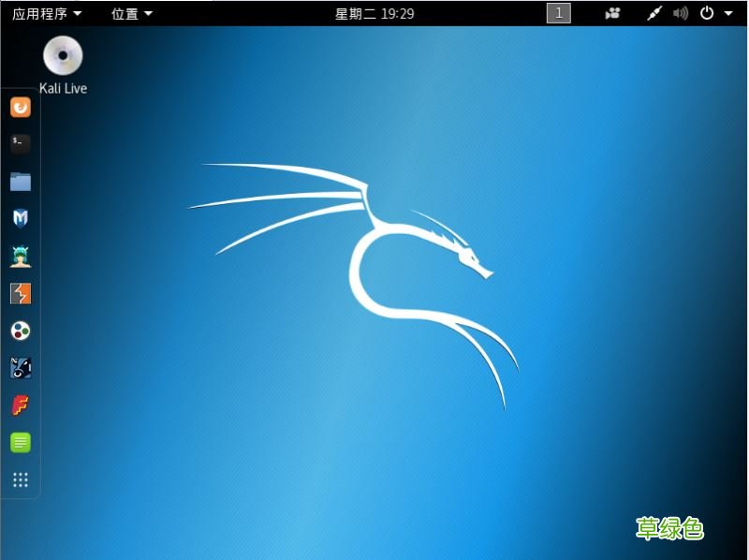Open the 应用程序 dropdown chevron
Screen dimensions: 749x560
click(x=78, y=13)
